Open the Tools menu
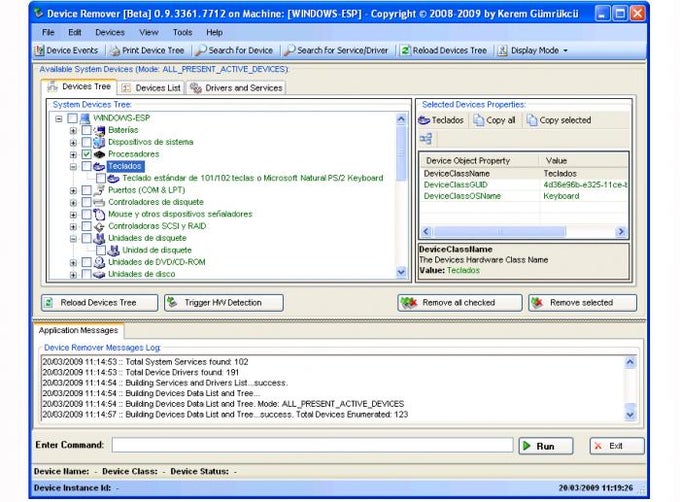The height and width of the screenshot is (502, 680). [182, 33]
